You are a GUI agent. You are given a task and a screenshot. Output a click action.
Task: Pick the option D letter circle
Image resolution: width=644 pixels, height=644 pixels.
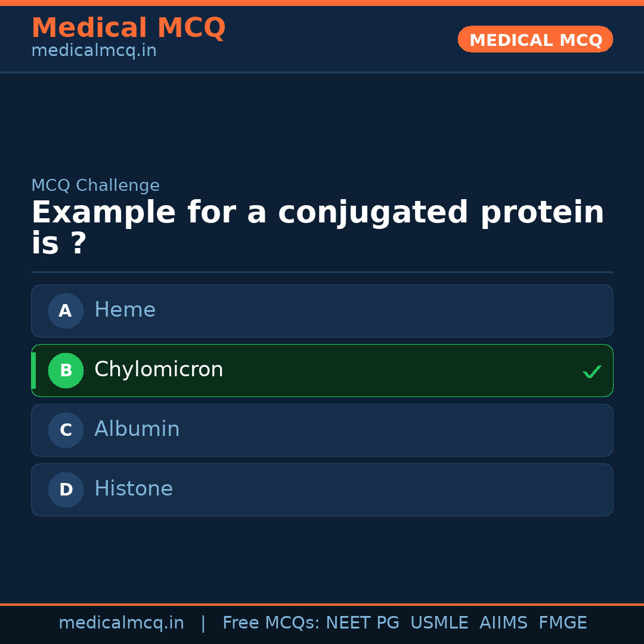(x=66, y=490)
